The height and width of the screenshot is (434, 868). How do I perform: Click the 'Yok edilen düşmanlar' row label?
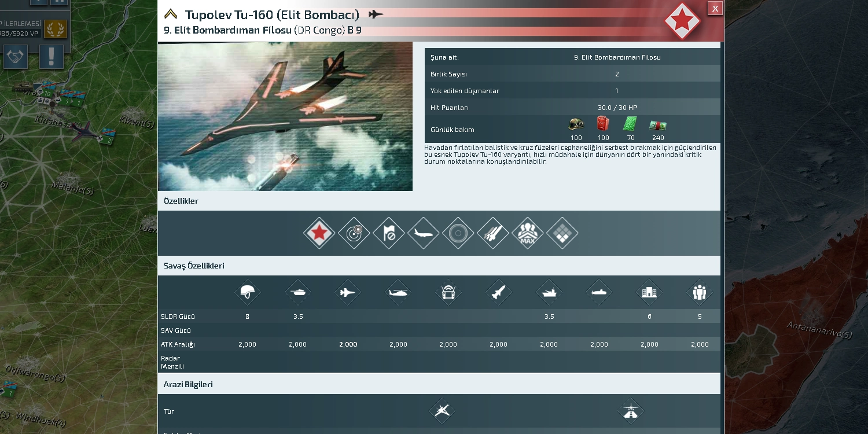point(465,91)
